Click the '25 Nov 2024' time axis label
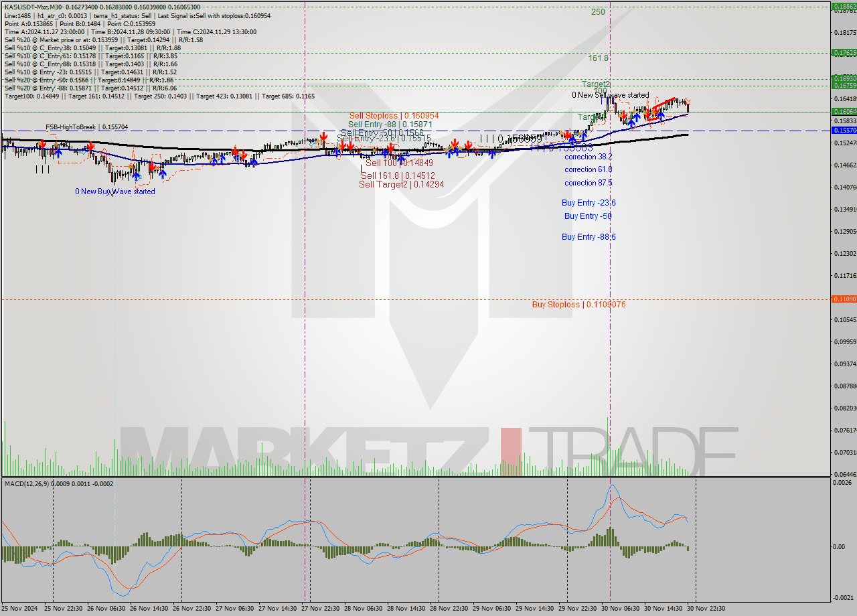 click(x=20, y=608)
